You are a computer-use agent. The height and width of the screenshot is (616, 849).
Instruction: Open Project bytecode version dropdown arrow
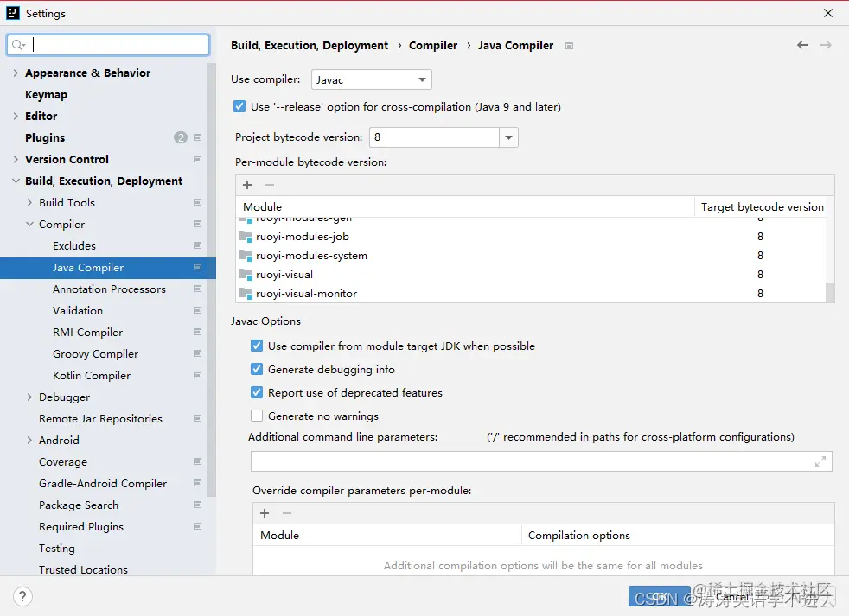click(x=508, y=137)
